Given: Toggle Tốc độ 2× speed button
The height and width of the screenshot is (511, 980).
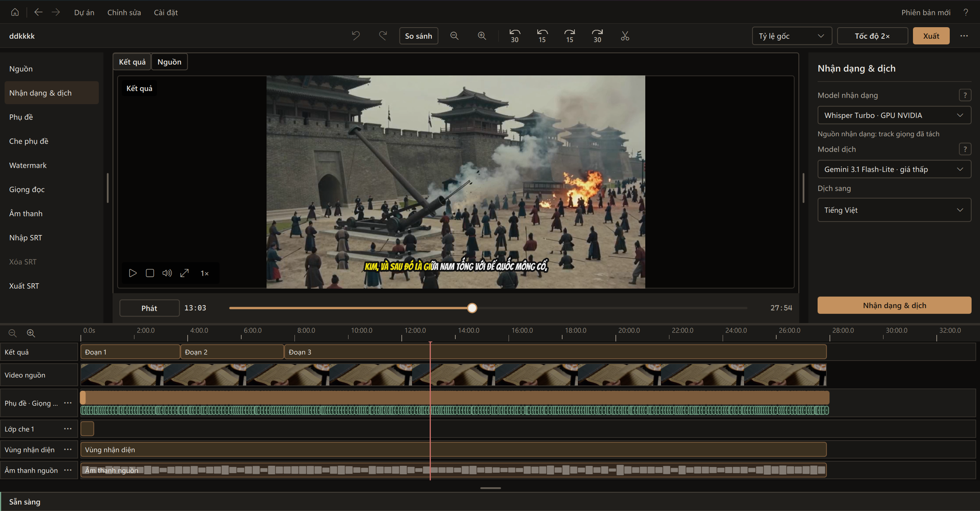Looking at the screenshot, I should 872,36.
